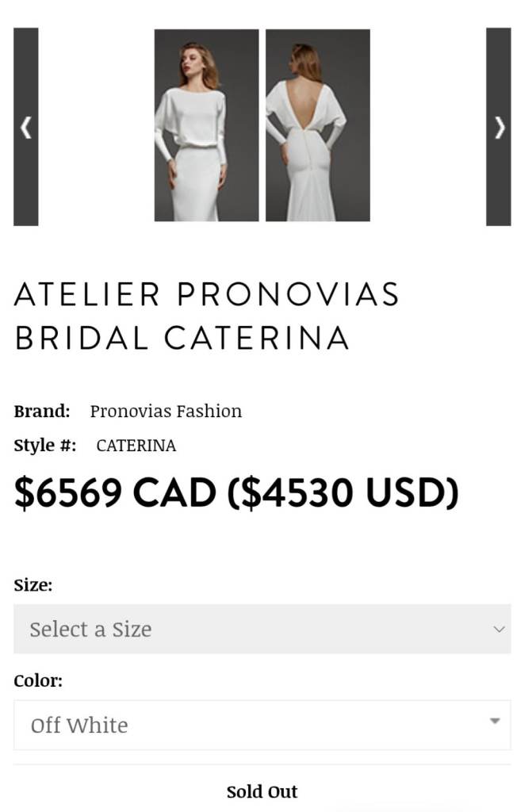Click the Off White selected color text
The height and width of the screenshot is (812, 517).
(79, 725)
